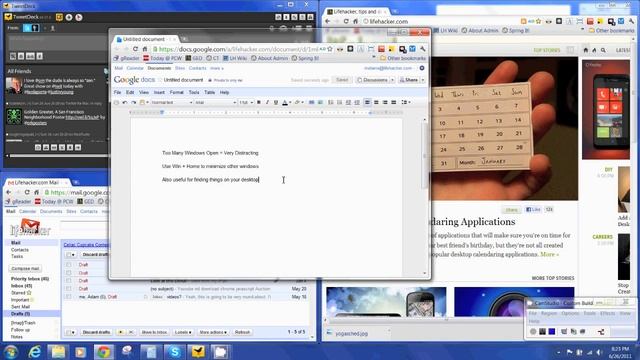Image resolution: width=640 pixels, height=360 pixels.
Task: Click the align left icon in Docs
Action: 367,102
